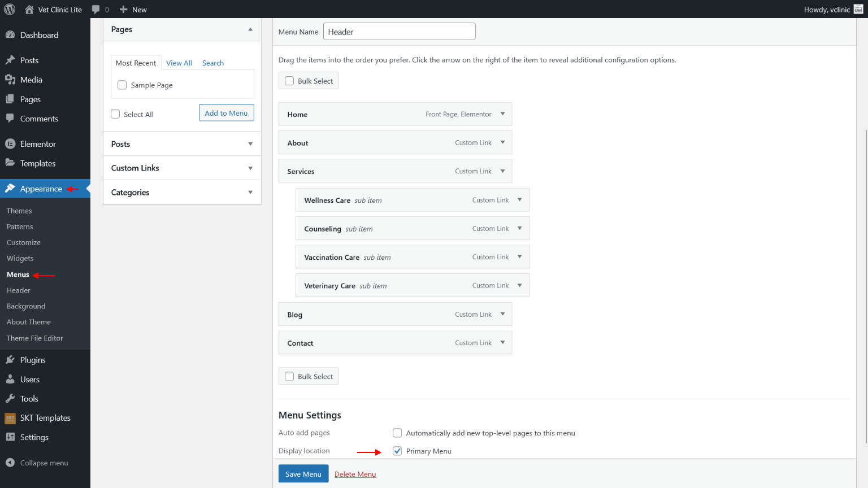Open Patterns under Appearance
The height and width of the screenshot is (488, 868).
click(20, 226)
